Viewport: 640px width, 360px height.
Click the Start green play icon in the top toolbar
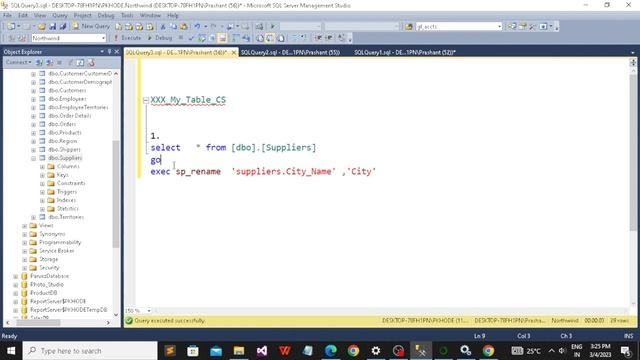coord(273,27)
